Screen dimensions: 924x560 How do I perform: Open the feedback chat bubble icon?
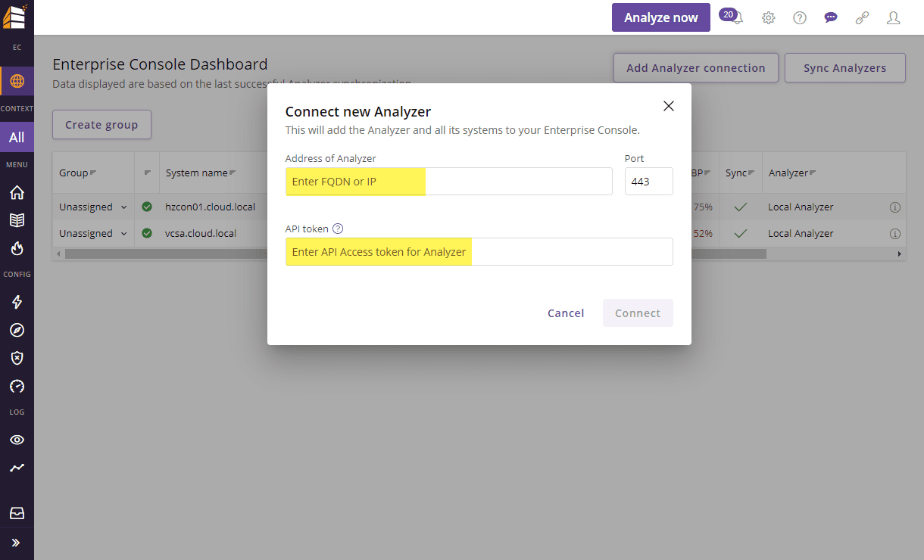click(831, 17)
